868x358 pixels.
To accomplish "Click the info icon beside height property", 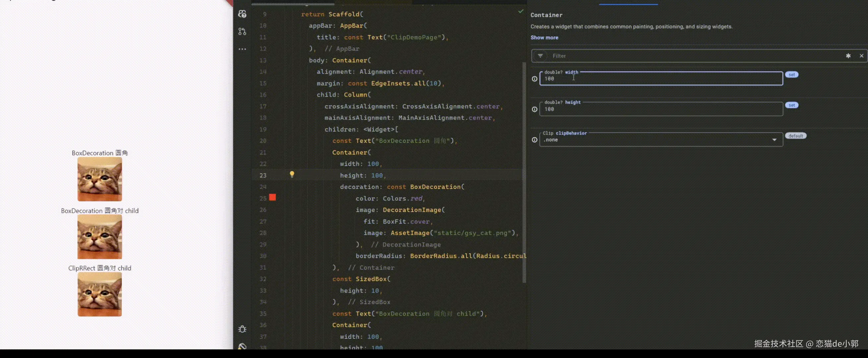I will point(534,109).
